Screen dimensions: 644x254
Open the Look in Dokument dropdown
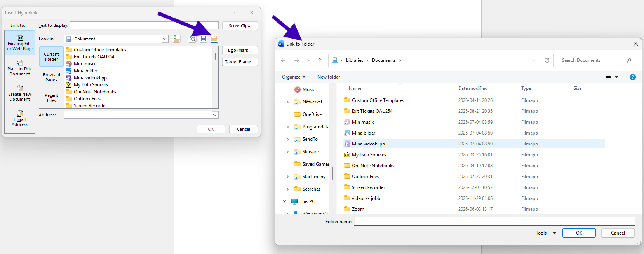click(x=165, y=39)
